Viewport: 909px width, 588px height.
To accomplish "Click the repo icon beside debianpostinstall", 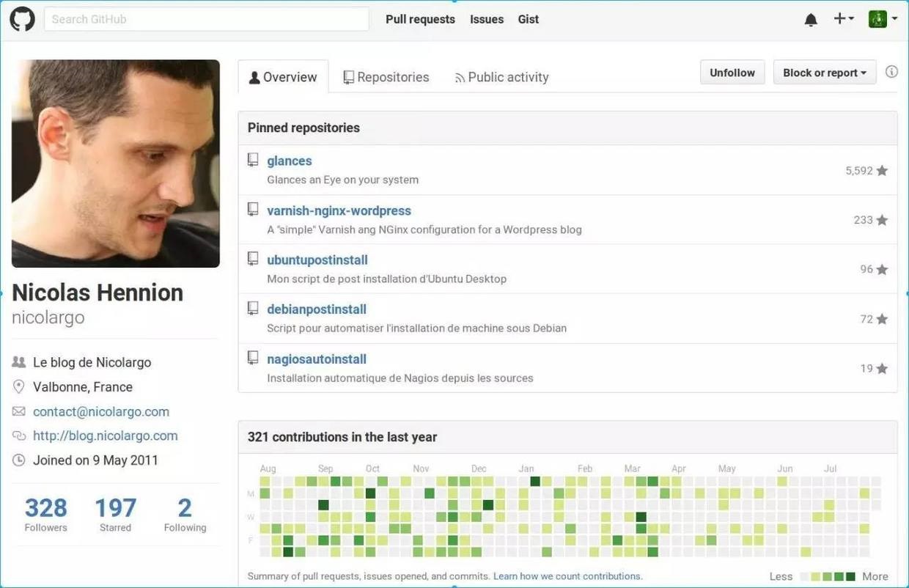I will pyautogui.click(x=253, y=309).
